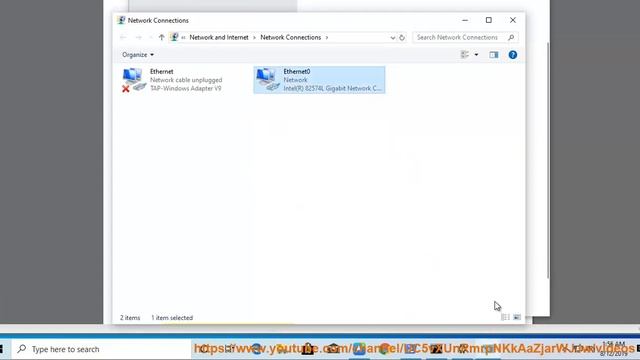
Task: Go up one folder level arrow
Action: 162,38
